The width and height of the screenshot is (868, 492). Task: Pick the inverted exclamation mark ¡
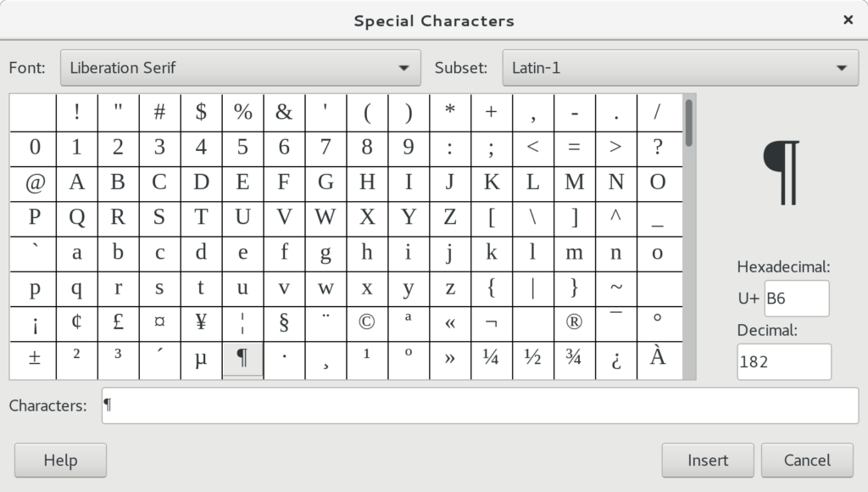tap(33, 323)
